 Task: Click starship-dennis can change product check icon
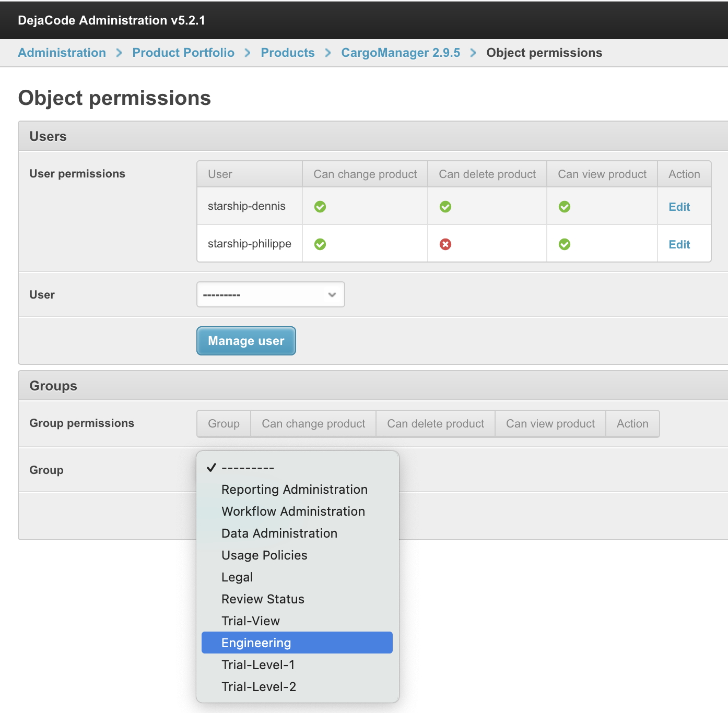[x=320, y=207]
